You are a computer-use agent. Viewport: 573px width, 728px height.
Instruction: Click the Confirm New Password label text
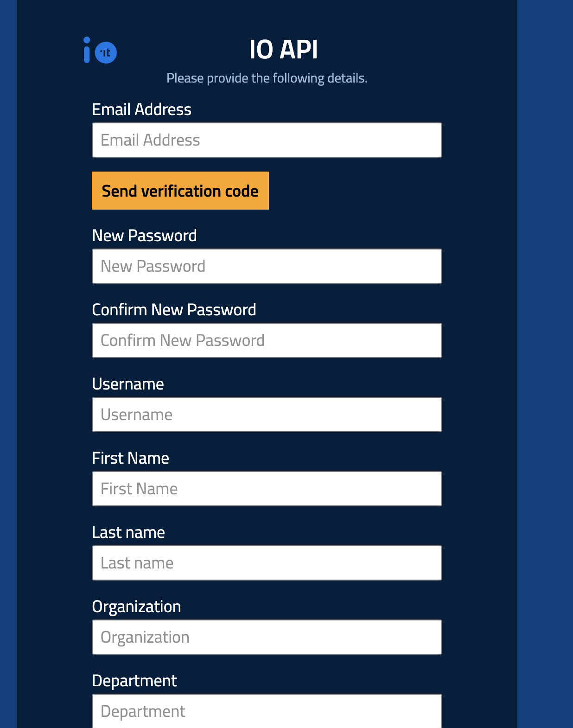pos(174,310)
